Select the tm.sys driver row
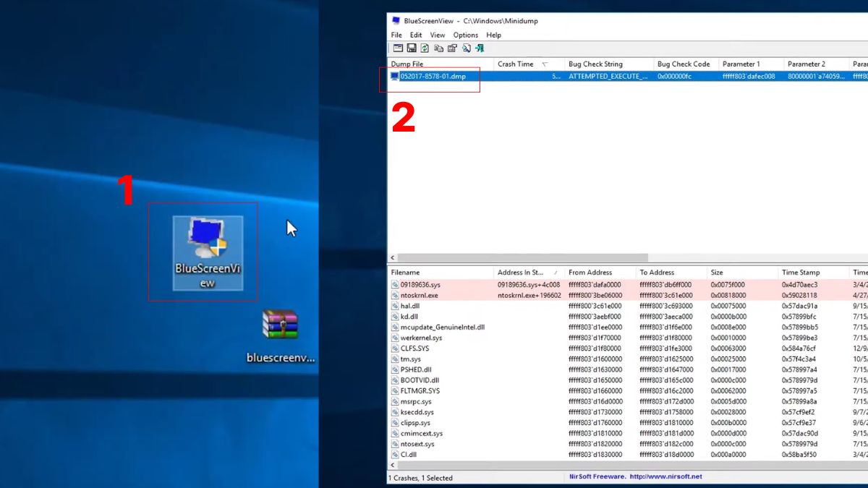 tap(628, 359)
